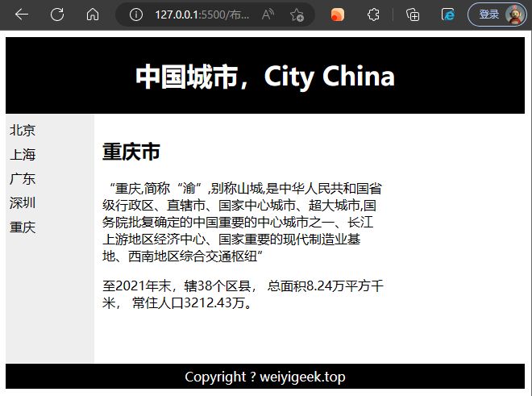
Task: Choose 深圳 from the city list
Action: point(23,202)
